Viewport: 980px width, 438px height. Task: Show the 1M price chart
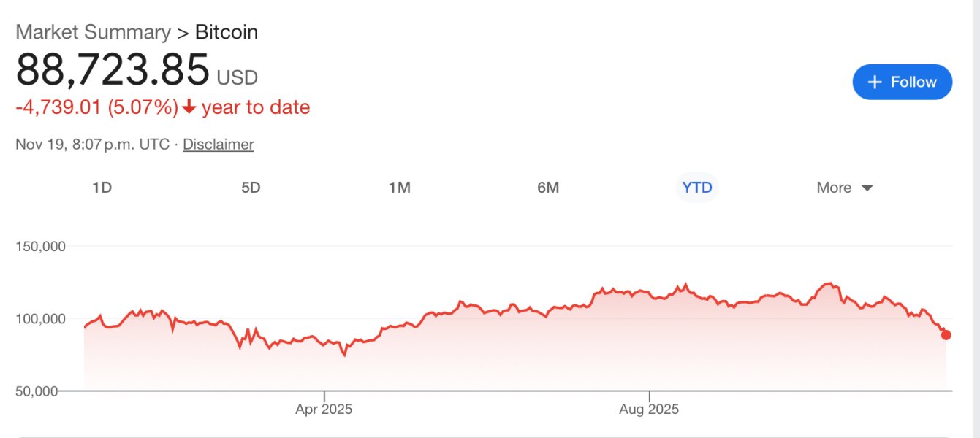click(x=399, y=188)
